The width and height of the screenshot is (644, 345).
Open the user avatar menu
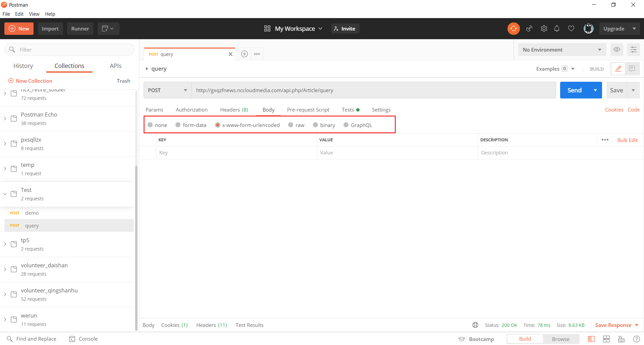point(589,28)
